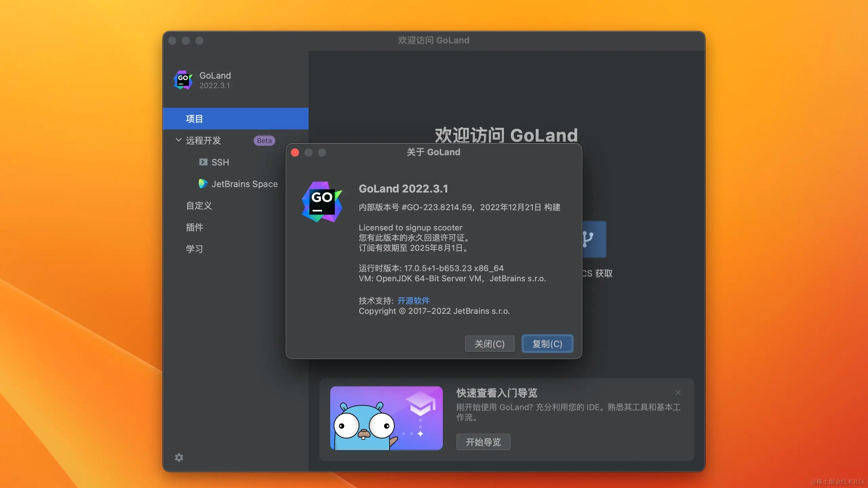
Task: Click the 开始导览 button
Action: [483, 442]
